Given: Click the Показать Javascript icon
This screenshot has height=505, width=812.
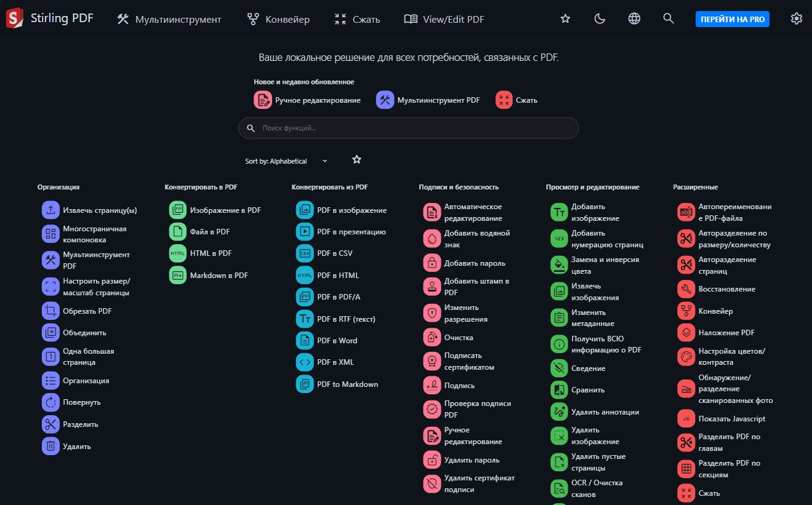Looking at the screenshot, I should point(686,419).
